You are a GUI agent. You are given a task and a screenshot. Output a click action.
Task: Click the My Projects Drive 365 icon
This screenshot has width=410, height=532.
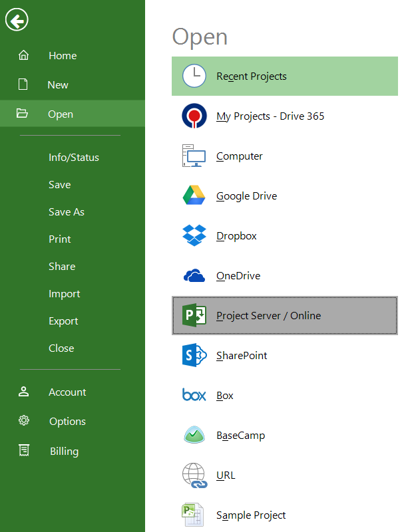click(x=194, y=116)
